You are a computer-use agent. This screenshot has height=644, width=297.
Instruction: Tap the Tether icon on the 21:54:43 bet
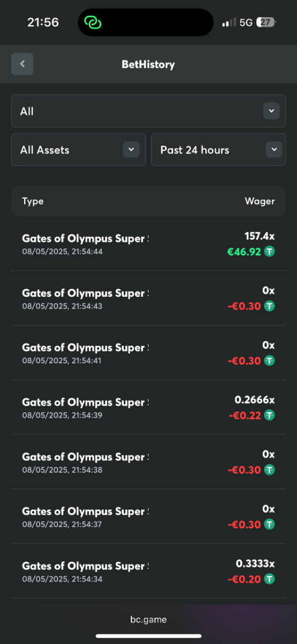click(x=269, y=306)
